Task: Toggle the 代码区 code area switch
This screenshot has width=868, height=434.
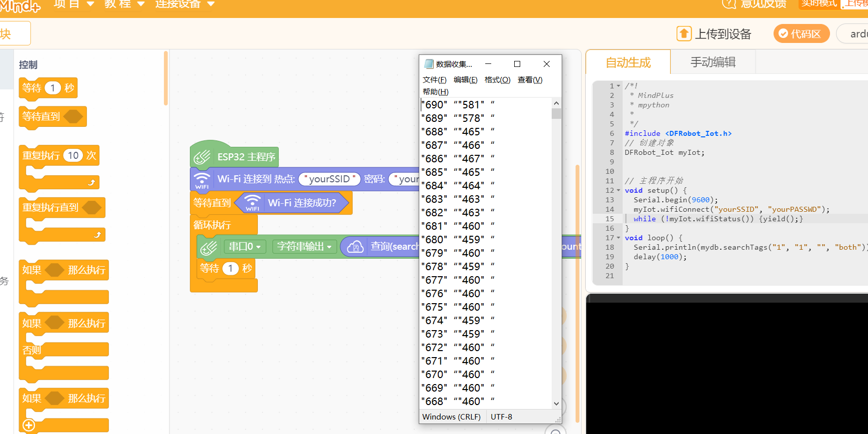Action: (802, 33)
